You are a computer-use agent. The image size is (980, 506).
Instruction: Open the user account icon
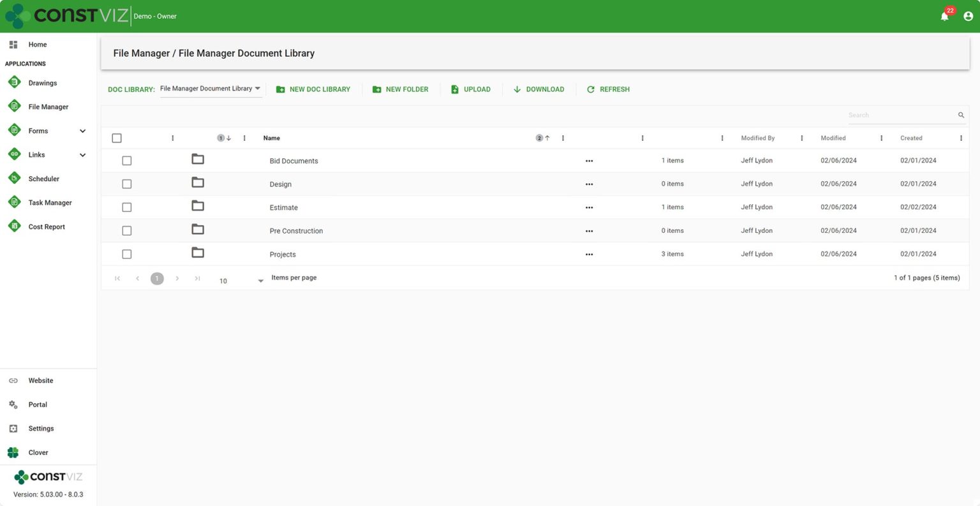point(968,16)
